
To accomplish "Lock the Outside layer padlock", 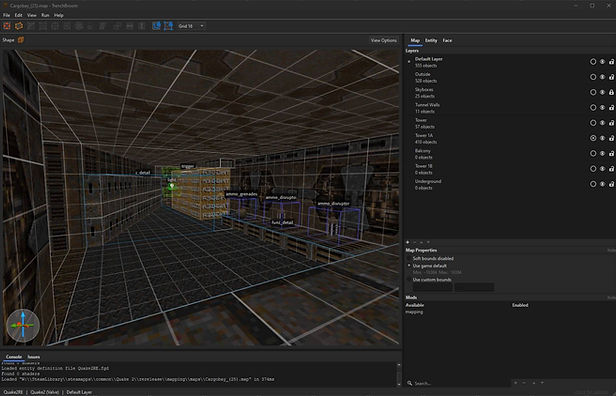I will [x=611, y=77].
